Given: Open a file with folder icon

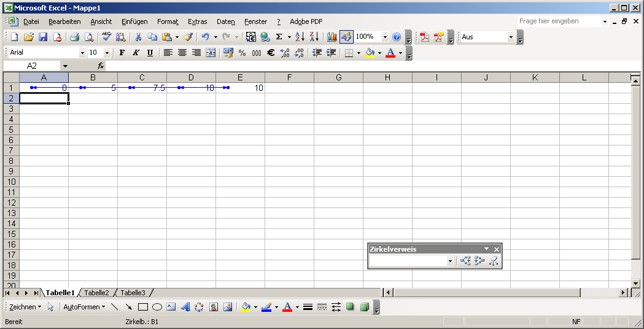Looking at the screenshot, I should pos(28,37).
